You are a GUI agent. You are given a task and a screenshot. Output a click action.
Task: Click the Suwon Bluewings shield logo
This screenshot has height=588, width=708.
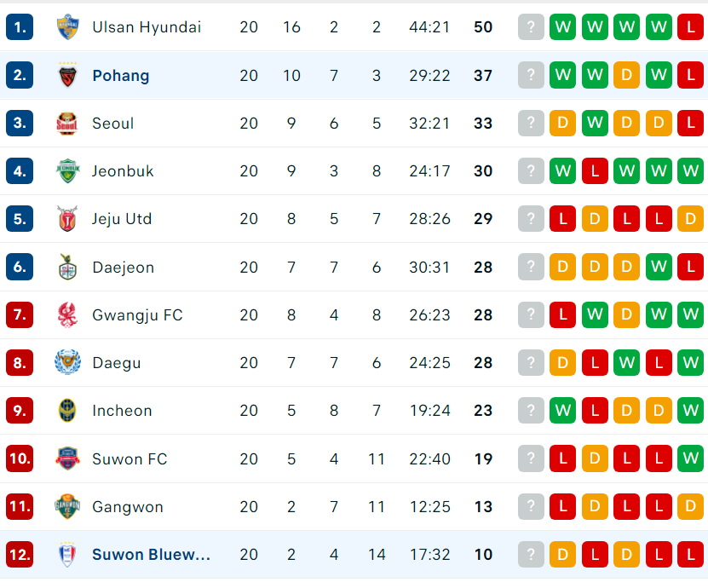tap(67, 554)
